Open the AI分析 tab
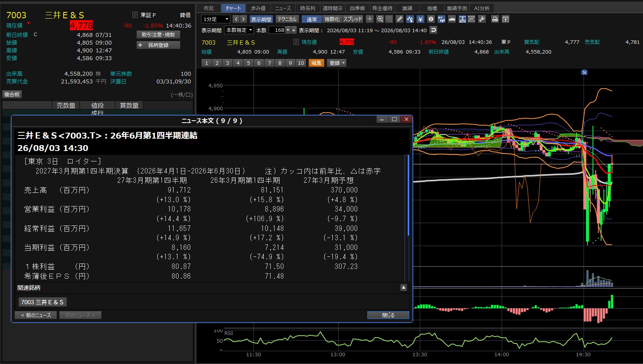This screenshot has width=643, height=364. (x=482, y=8)
